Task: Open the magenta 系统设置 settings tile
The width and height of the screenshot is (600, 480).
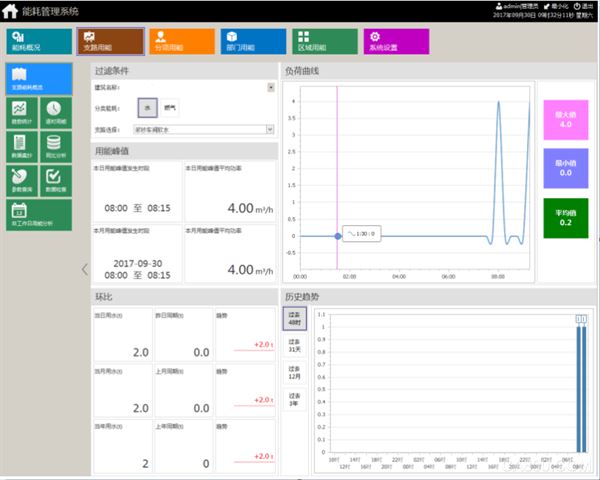Action: (396, 41)
